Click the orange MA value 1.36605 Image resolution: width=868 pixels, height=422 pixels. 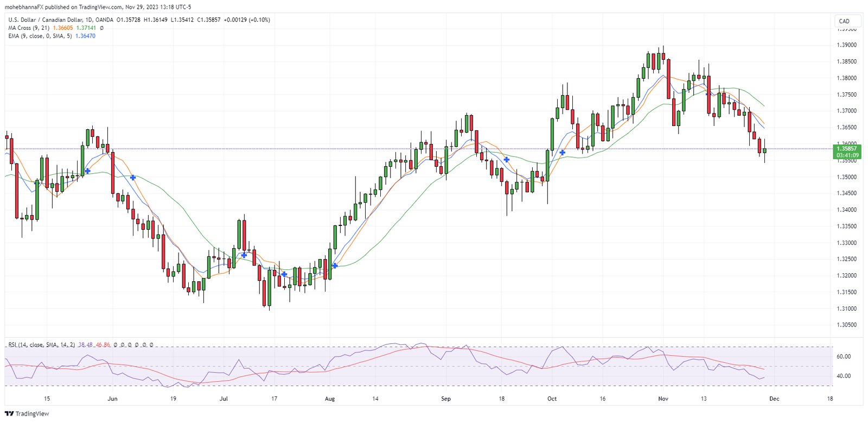coord(62,28)
